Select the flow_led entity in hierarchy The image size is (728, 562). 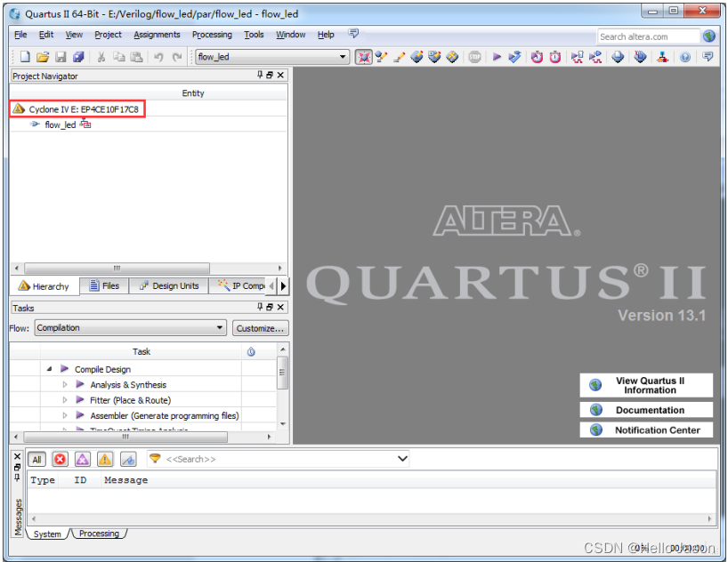60,124
